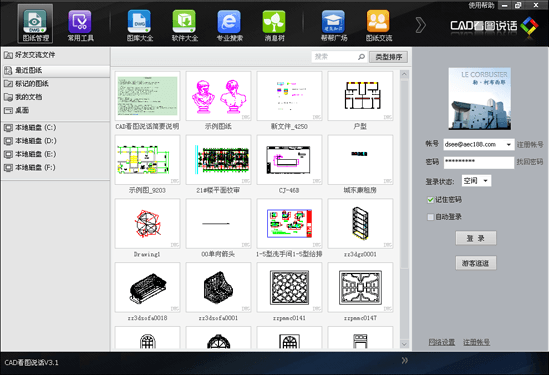This screenshot has width=549, height=375.
Task: Click the 密码 password field
Action: [479, 162]
